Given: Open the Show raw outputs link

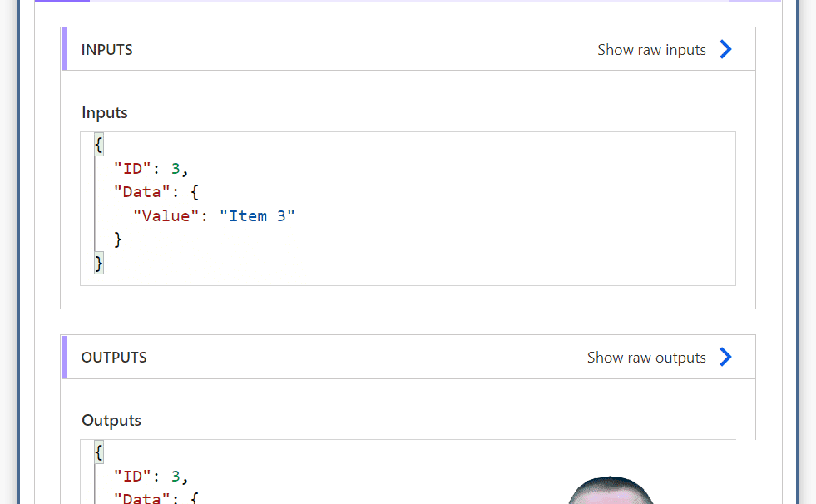Looking at the screenshot, I should pos(646,358).
